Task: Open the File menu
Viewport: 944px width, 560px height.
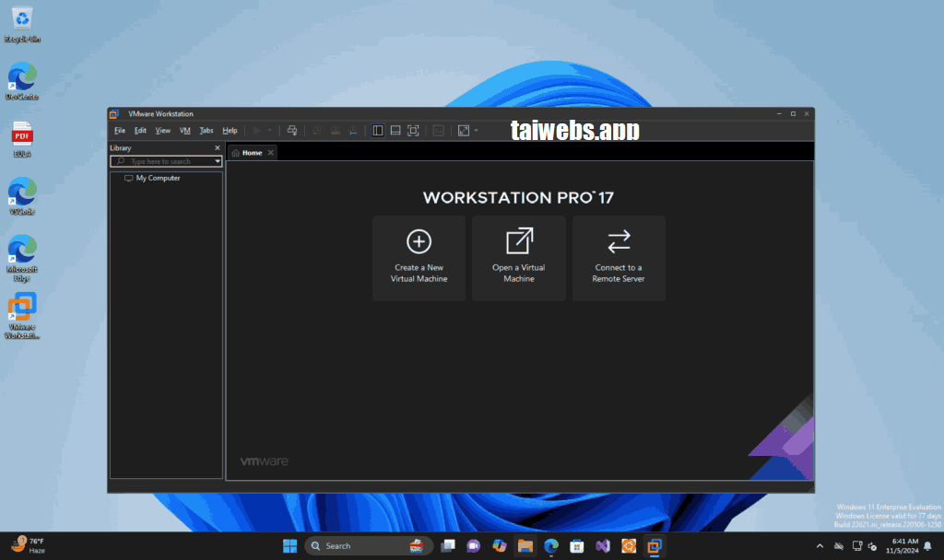Action: (120, 131)
